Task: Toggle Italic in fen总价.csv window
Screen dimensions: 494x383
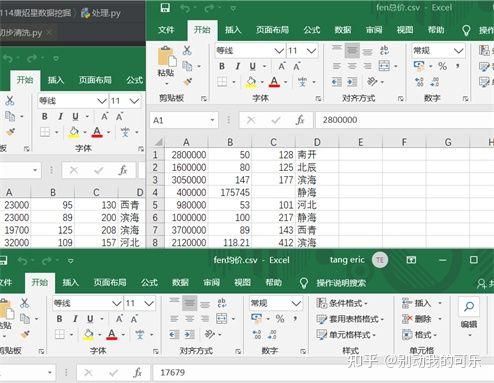Action: point(238,66)
